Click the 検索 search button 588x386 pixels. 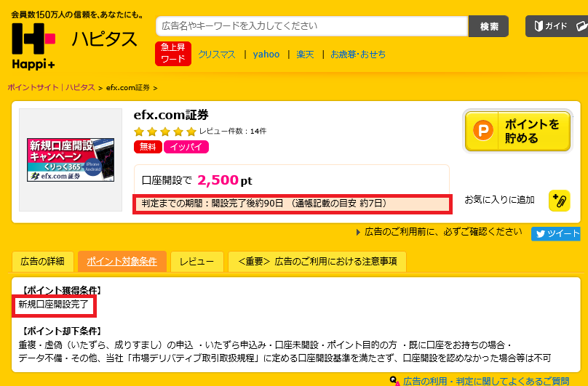488,26
